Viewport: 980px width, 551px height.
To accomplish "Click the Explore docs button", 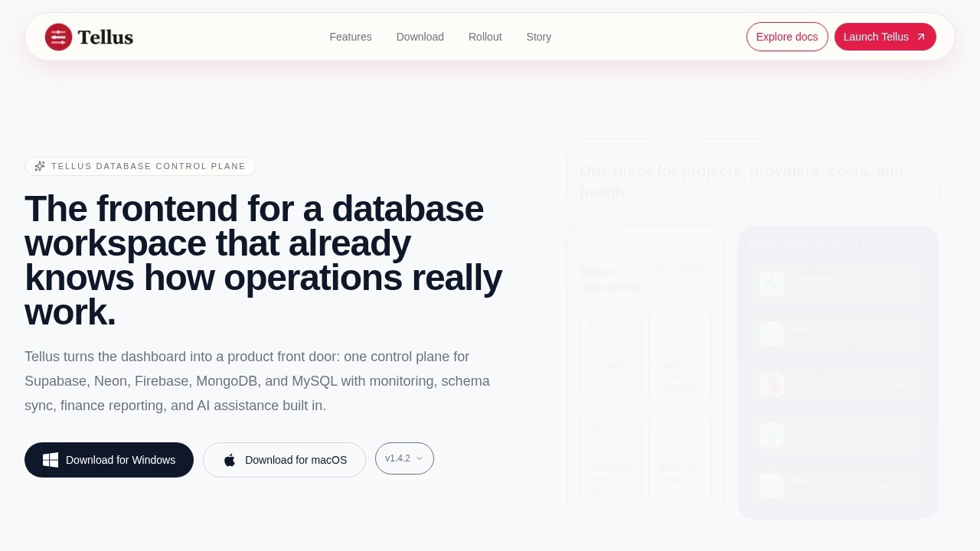I will (x=787, y=37).
